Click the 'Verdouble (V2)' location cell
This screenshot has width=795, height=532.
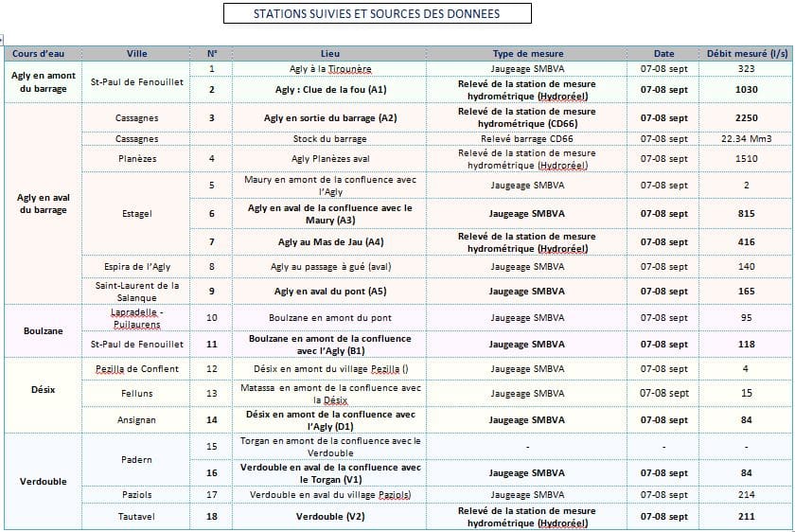[x=330, y=517]
